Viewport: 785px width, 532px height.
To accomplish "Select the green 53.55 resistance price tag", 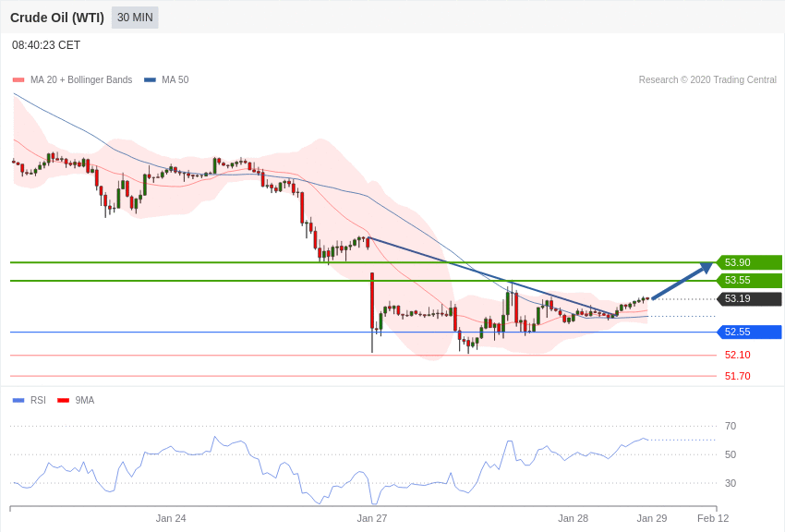I will point(749,281).
